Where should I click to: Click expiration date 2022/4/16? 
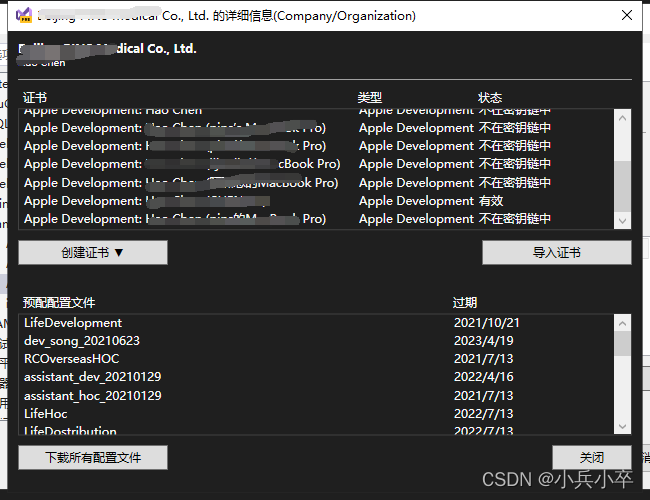pyautogui.click(x=483, y=377)
